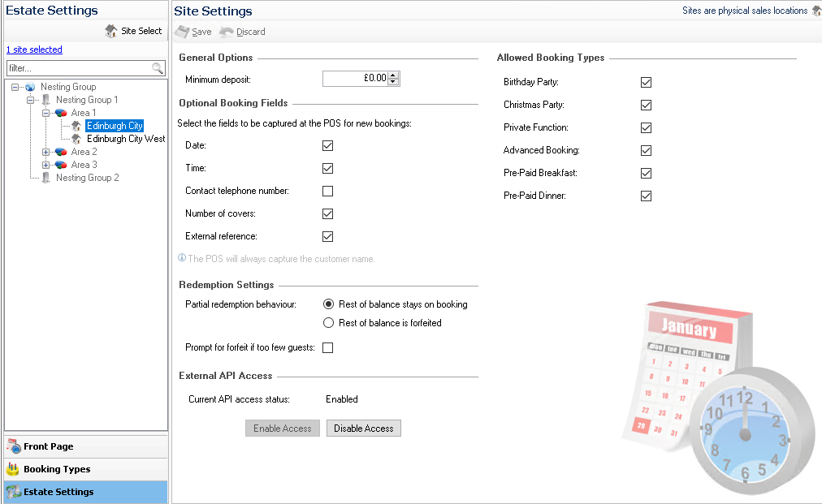Viewport: 822px width, 504px height.
Task: Click the info icon beside POS note
Action: (182, 259)
